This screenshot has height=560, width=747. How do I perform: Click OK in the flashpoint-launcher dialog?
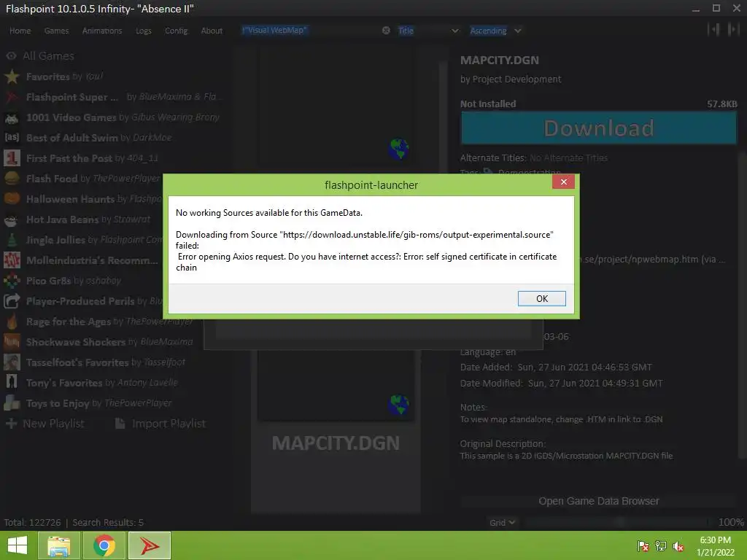(x=542, y=298)
